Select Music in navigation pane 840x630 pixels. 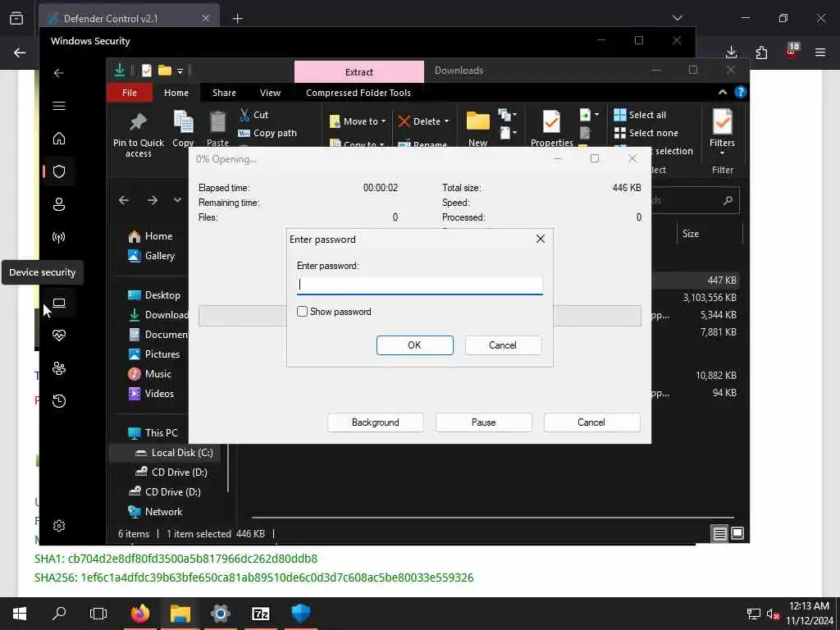(x=150, y=374)
